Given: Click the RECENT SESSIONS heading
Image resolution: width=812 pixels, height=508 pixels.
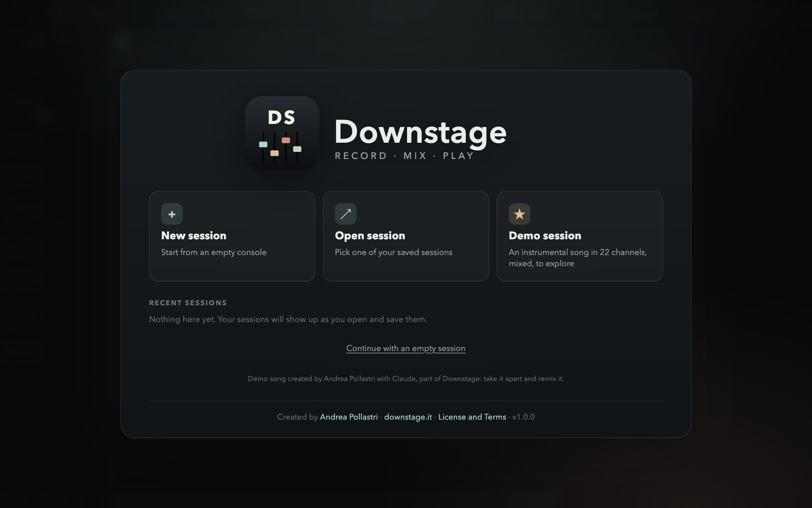Looking at the screenshot, I should (188, 303).
